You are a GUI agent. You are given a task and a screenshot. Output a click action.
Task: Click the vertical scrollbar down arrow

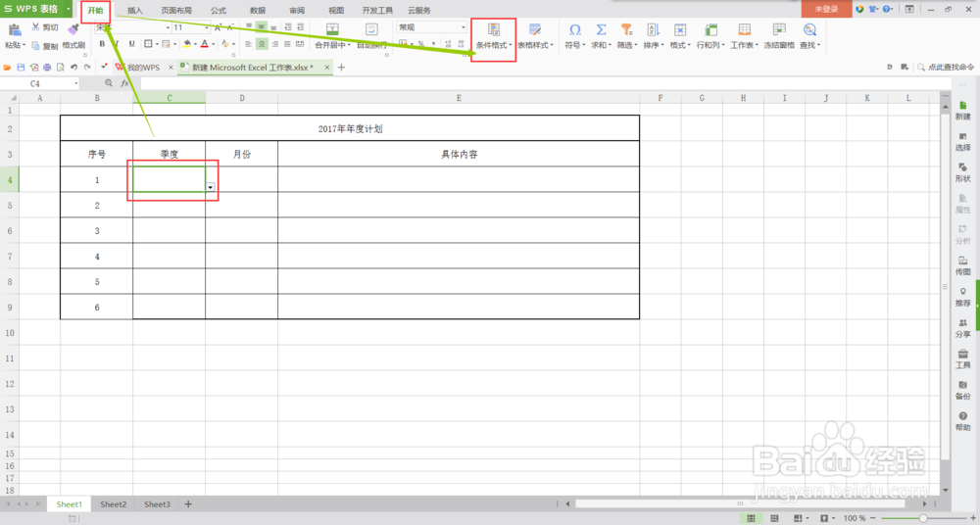[945, 490]
